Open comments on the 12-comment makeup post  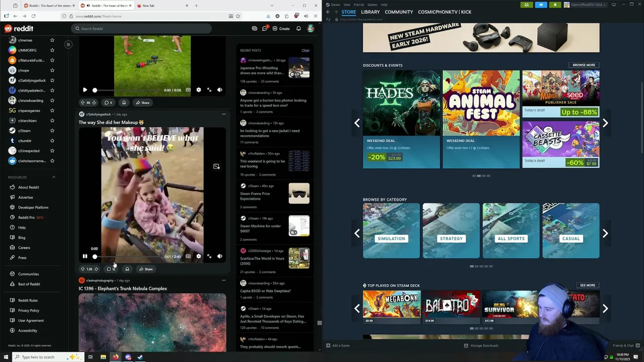[111, 269]
